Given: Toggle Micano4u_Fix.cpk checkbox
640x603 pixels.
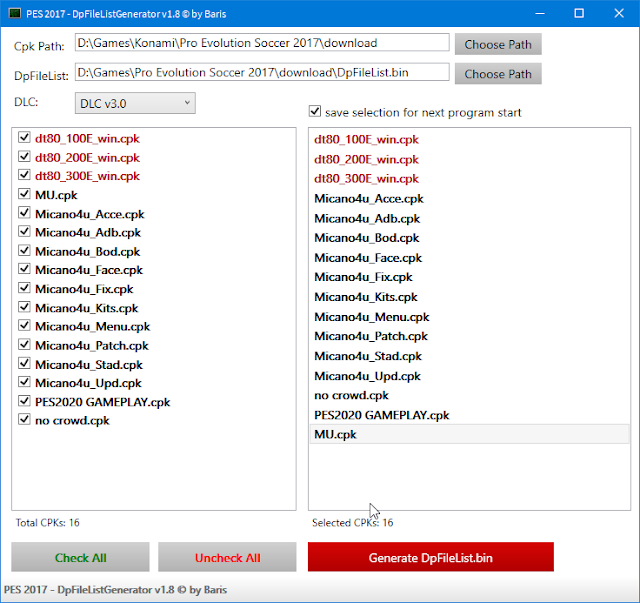Looking at the screenshot, I should 24,288.
